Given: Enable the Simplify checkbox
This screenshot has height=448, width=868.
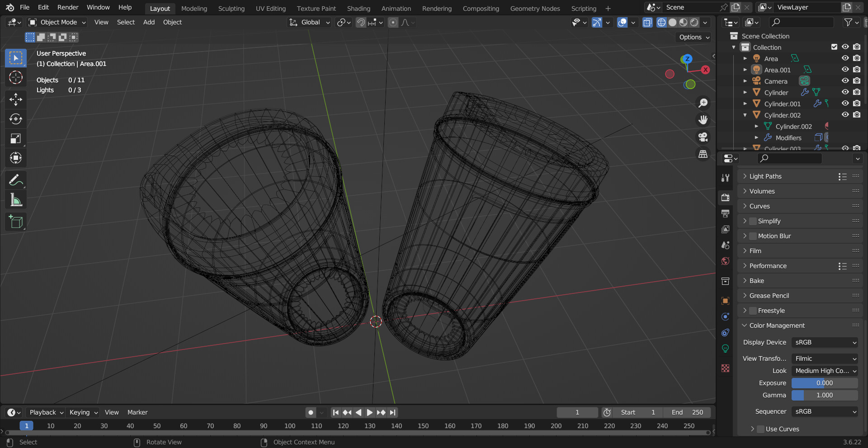Looking at the screenshot, I should point(753,221).
